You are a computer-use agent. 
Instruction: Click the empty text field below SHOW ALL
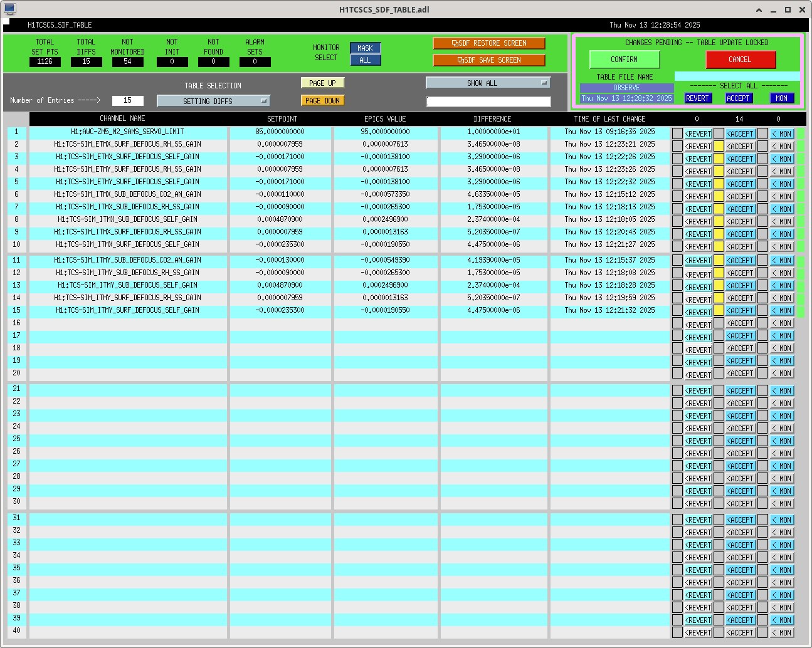488,102
